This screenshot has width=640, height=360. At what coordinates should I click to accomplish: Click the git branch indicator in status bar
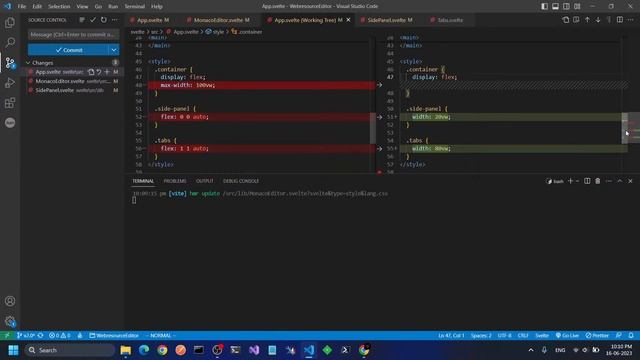(x=26, y=336)
